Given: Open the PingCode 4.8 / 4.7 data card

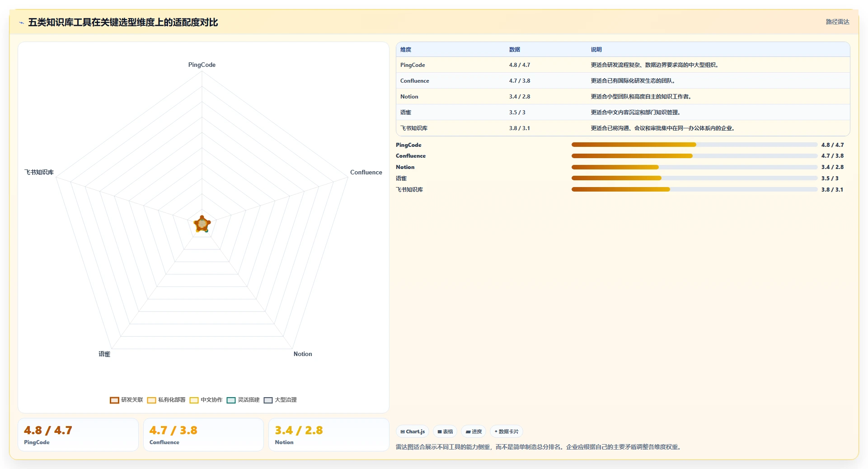Looking at the screenshot, I should pos(78,435).
